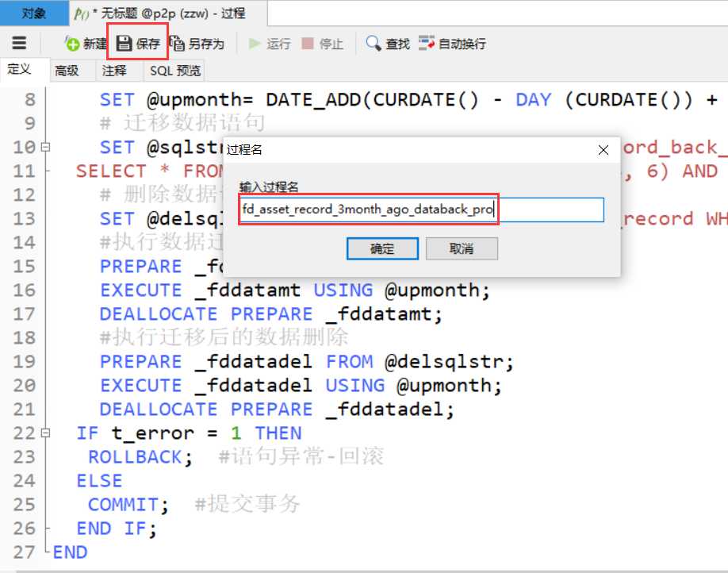Click the Save (保存) floppy icon
This screenshot has width=728, height=573.
124,43
